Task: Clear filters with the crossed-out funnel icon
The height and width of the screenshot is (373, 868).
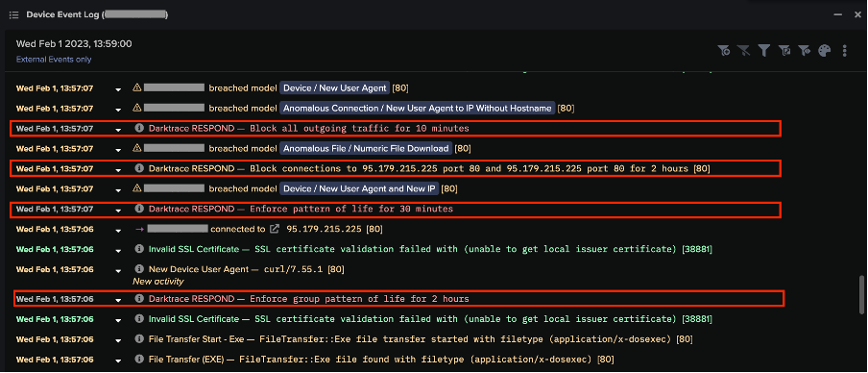Action: [x=744, y=51]
